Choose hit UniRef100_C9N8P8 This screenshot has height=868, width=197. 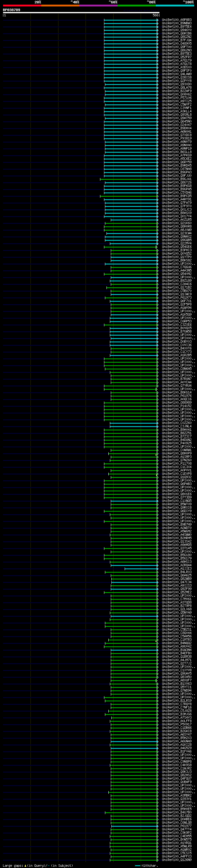pos(176,761)
